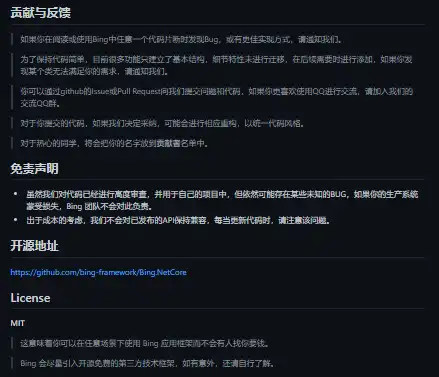Screen dimensions: 439x377
Task: Select the MIT license label
Action: point(18,323)
